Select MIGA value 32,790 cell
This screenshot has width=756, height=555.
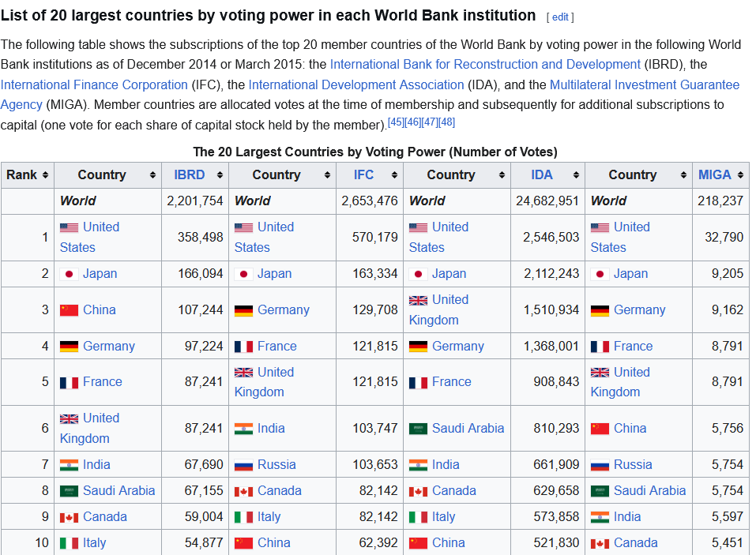720,238
